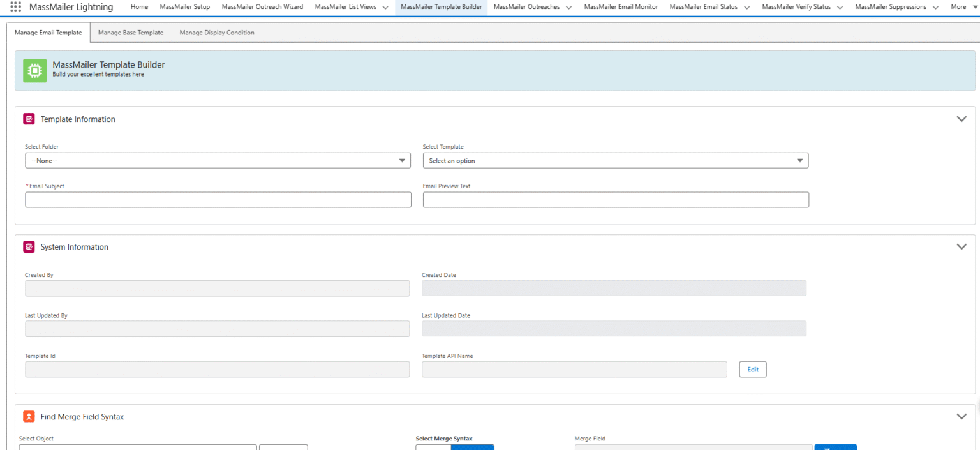Click the blue copy icon beside Merge Field
This screenshot has width=980, height=450.
836,447
